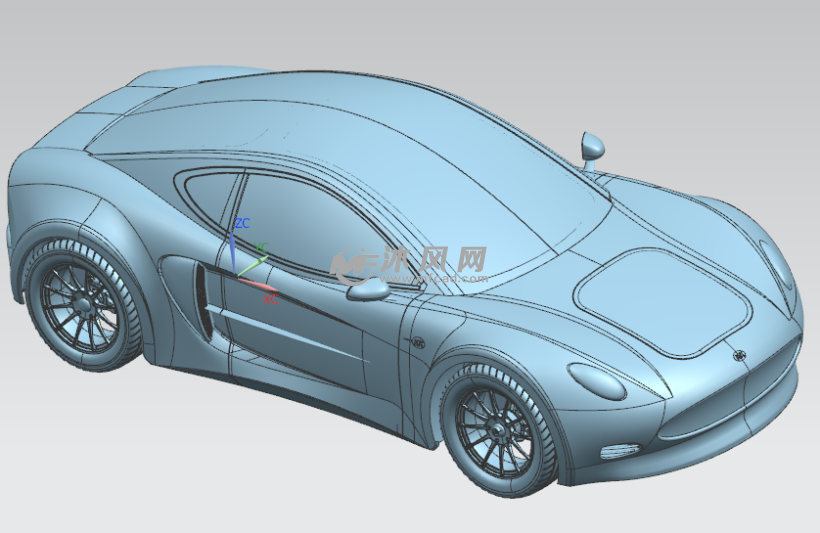Pick the far-side mirror on its stalk
The image size is (820, 533).
click(592, 148)
